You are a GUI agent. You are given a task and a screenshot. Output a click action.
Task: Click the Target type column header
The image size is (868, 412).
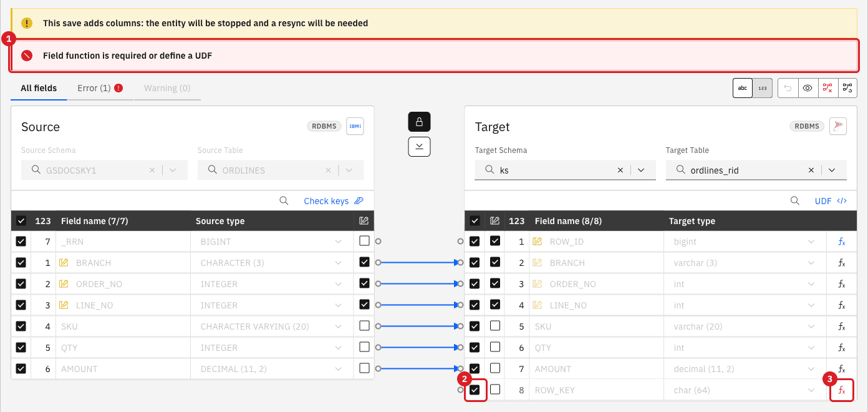[692, 221]
